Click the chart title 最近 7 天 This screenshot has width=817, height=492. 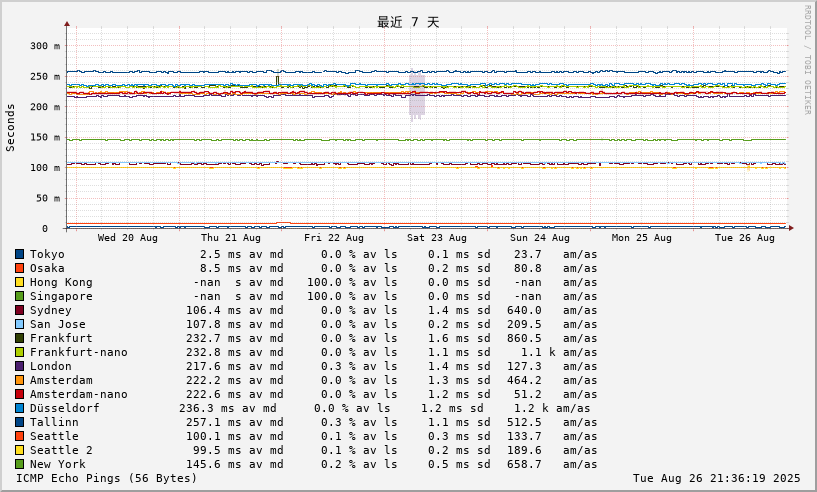408,22
